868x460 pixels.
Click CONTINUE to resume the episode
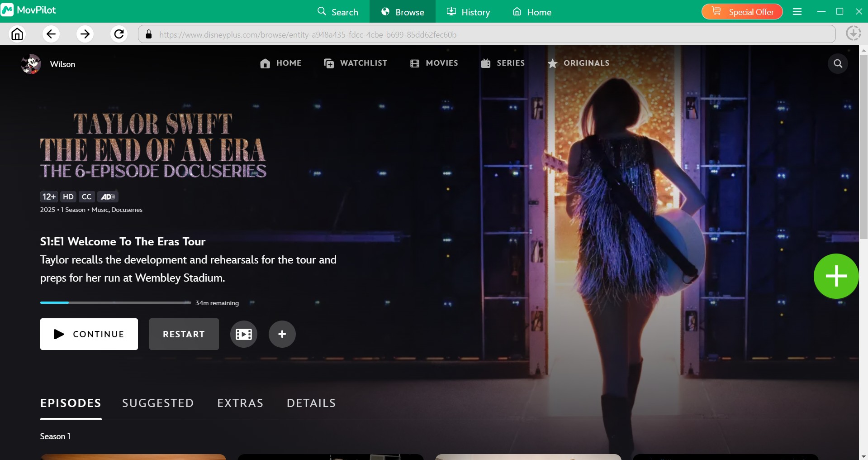pyautogui.click(x=89, y=334)
